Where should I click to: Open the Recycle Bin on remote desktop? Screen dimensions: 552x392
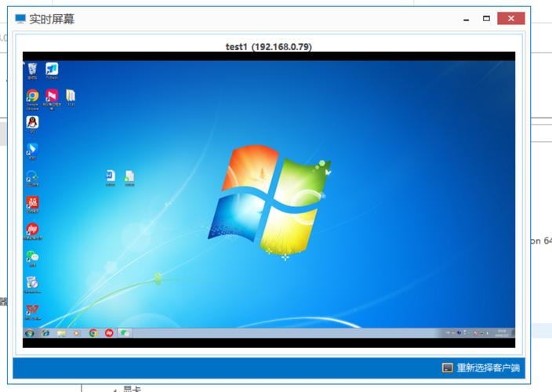click(32, 71)
